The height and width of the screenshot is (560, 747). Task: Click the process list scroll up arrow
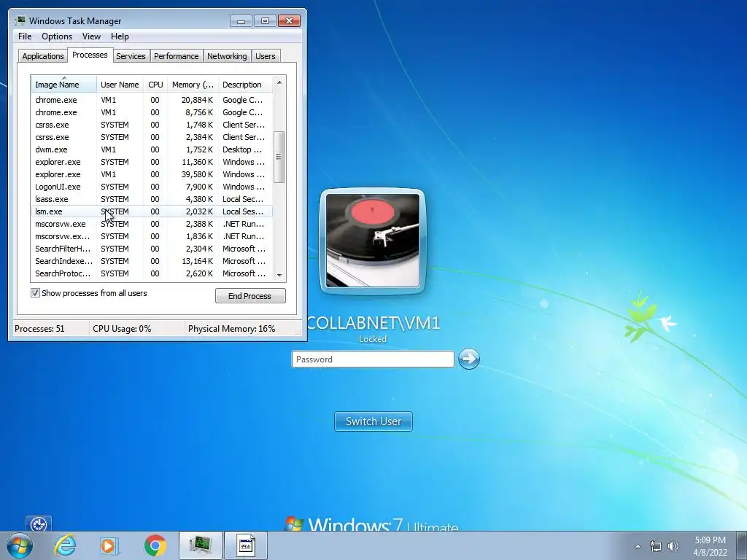coord(279,82)
